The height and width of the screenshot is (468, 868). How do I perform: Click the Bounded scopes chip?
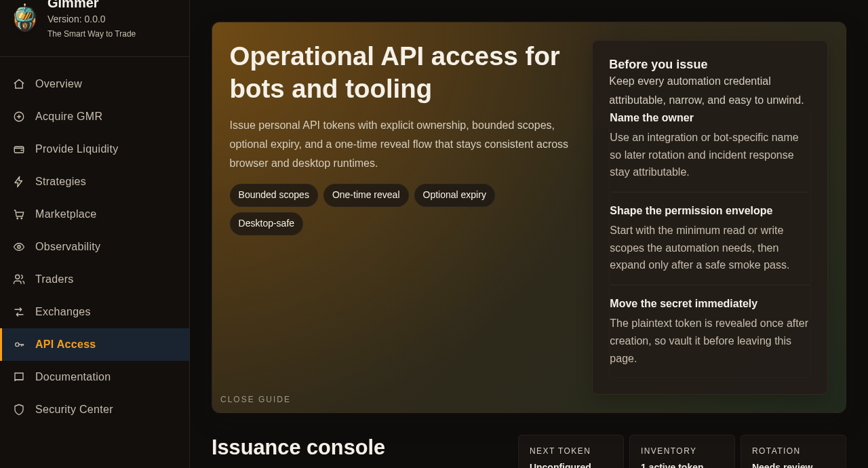(274, 195)
